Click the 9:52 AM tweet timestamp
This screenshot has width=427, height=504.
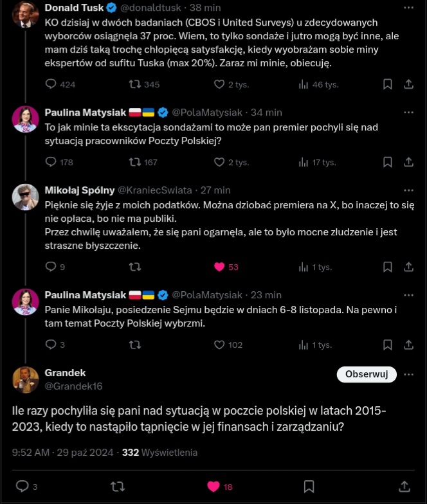[31, 453]
